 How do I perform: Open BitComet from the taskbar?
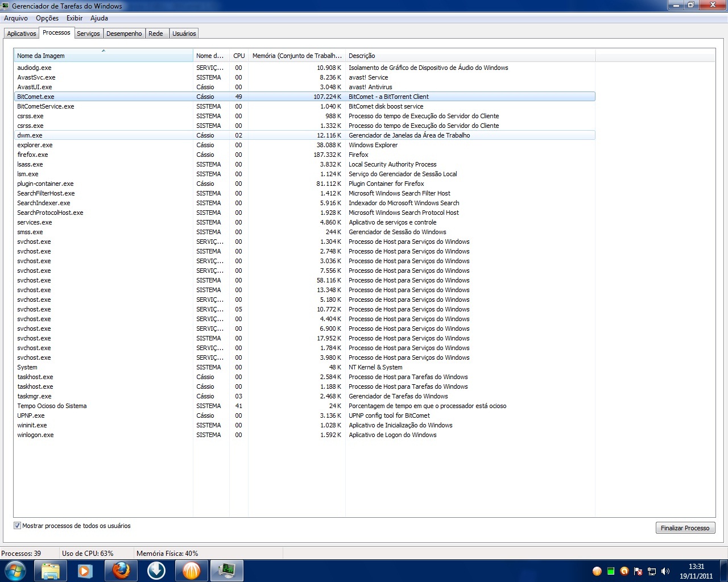click(191, 570)
